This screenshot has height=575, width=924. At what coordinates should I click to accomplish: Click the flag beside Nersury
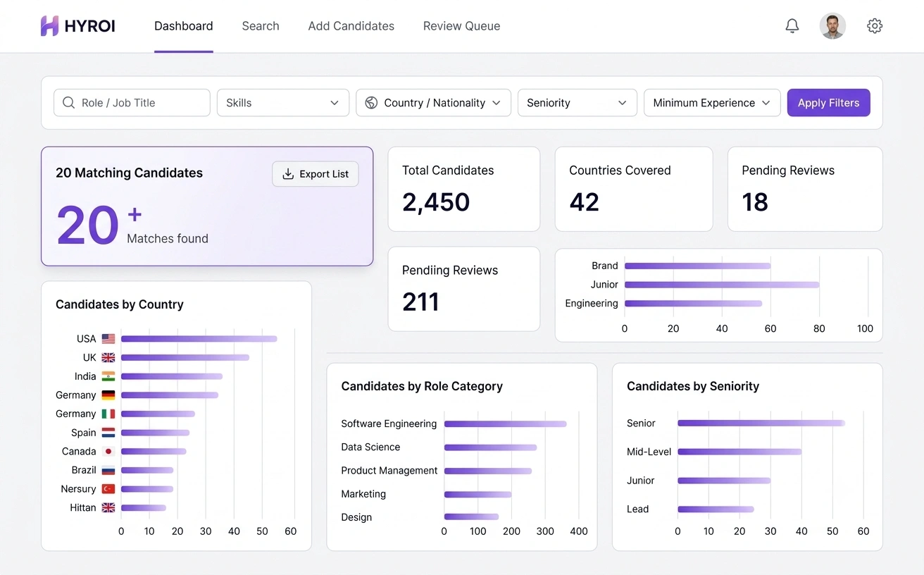(108, 489)
